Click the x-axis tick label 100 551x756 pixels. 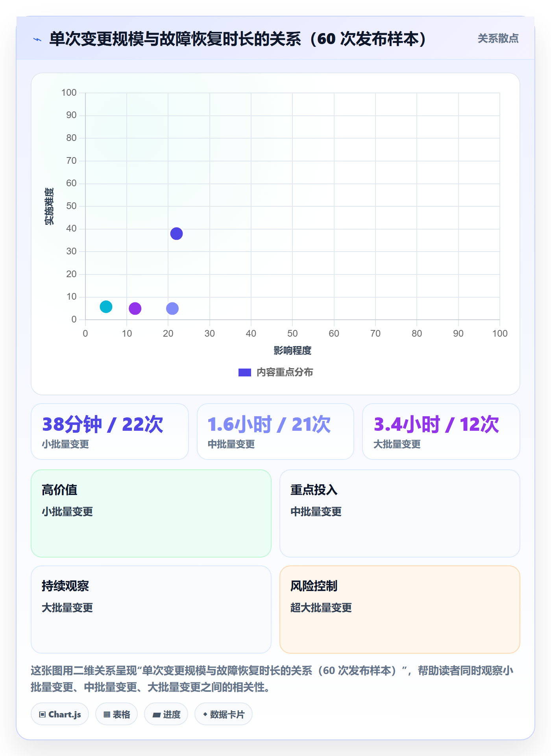500,334
